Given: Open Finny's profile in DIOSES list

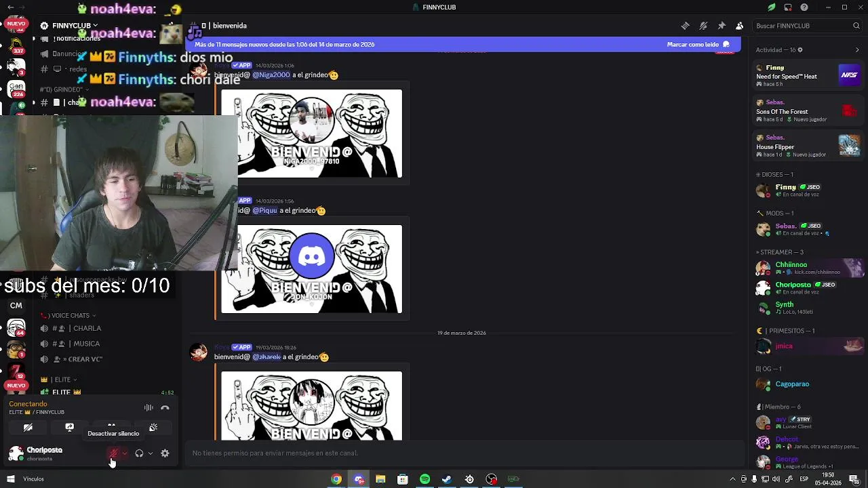Looking at the screenshot, I should click(808, 190).
